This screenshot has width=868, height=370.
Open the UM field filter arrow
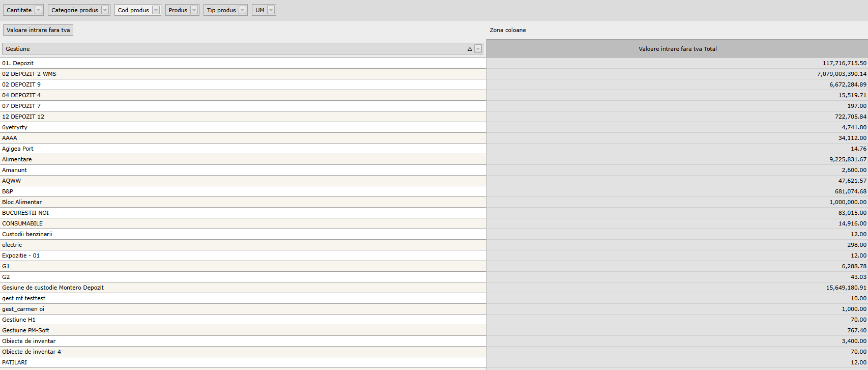tap(271, 10)
